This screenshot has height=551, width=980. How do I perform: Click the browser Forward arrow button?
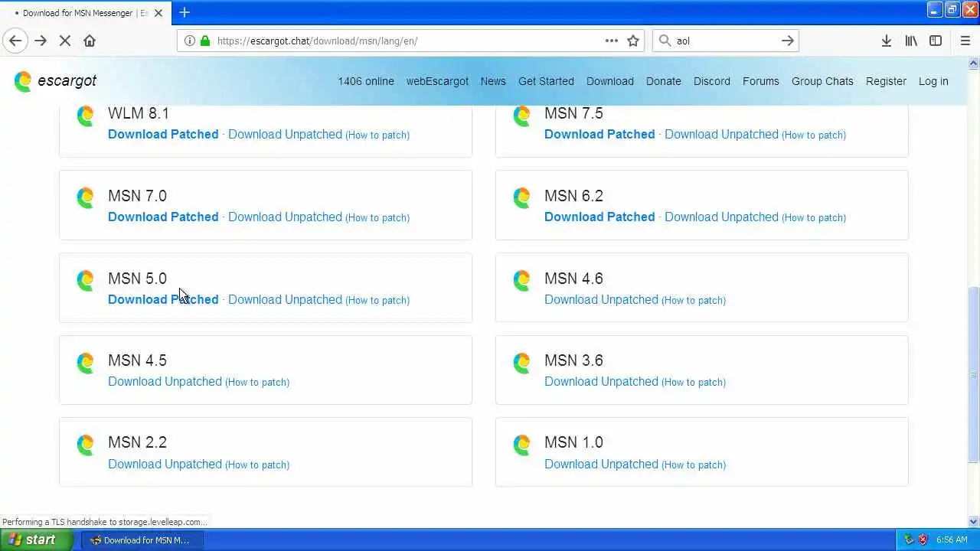[x=41, y=41]
